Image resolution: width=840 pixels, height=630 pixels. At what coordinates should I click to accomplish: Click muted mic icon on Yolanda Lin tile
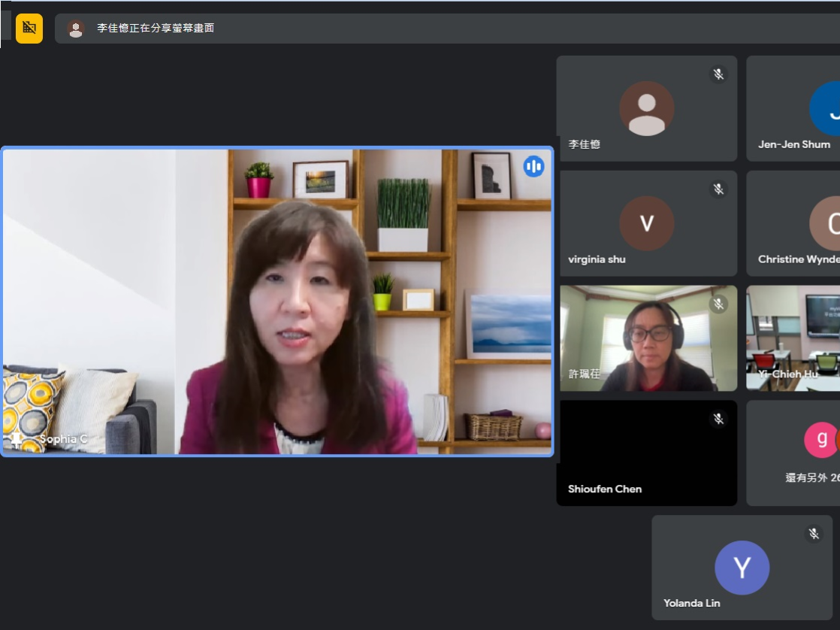point(813,534)
